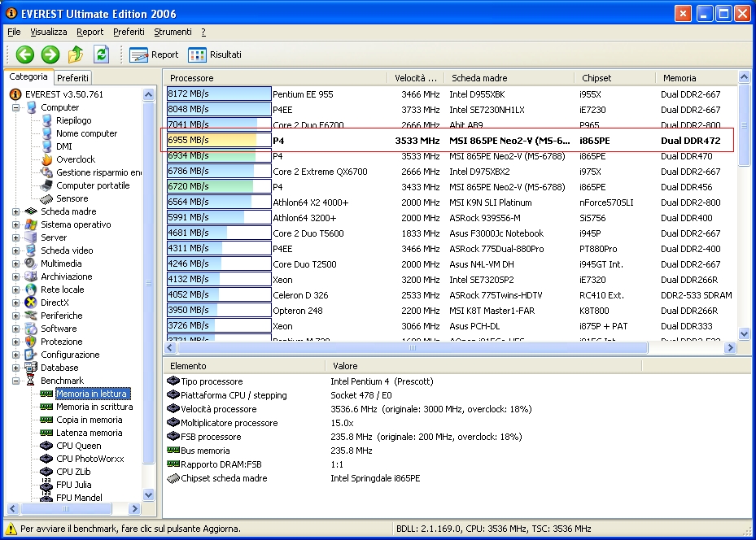This screenshot has height=540, width=756.
Task: Click the tree panel scroll down arrow
Action: pyautogui.click(x=148, y=494)
